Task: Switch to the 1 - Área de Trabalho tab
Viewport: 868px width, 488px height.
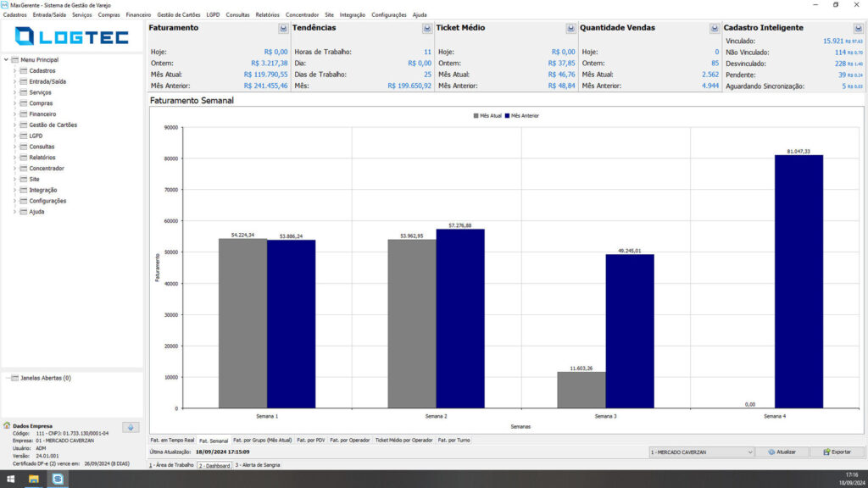Action: tap(171, 465)
